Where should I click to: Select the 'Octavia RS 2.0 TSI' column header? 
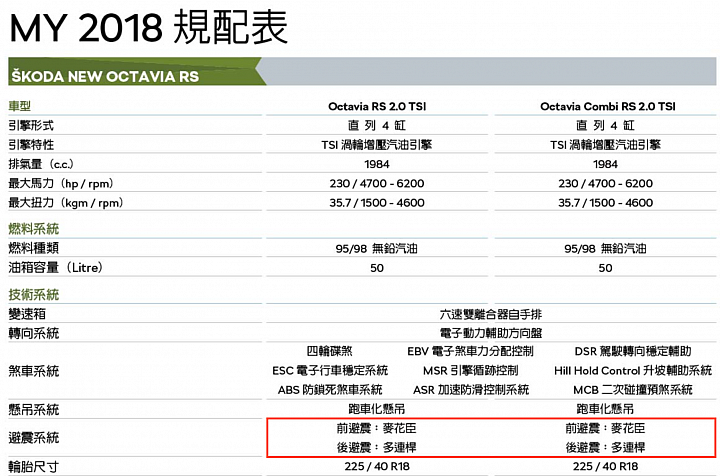pyautogui.click(x=377, y=106)
